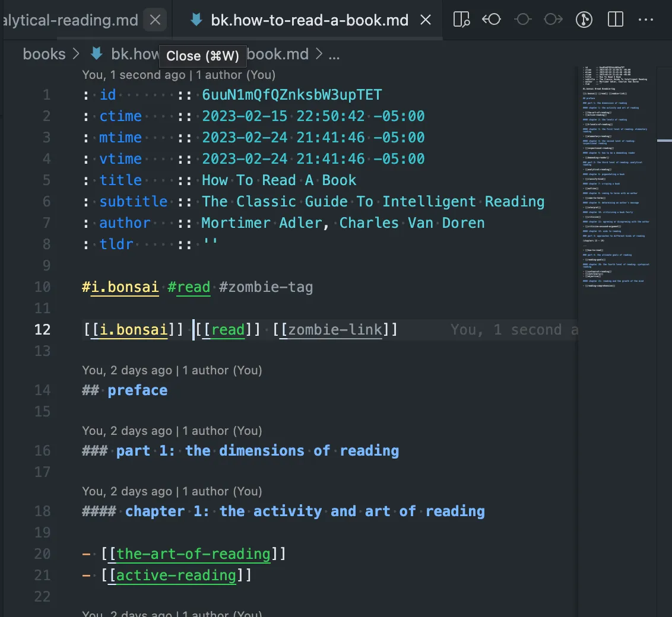Open Markdown preview to the side
Viewport: 672px width, 617px height.
(x=461, y=19)
